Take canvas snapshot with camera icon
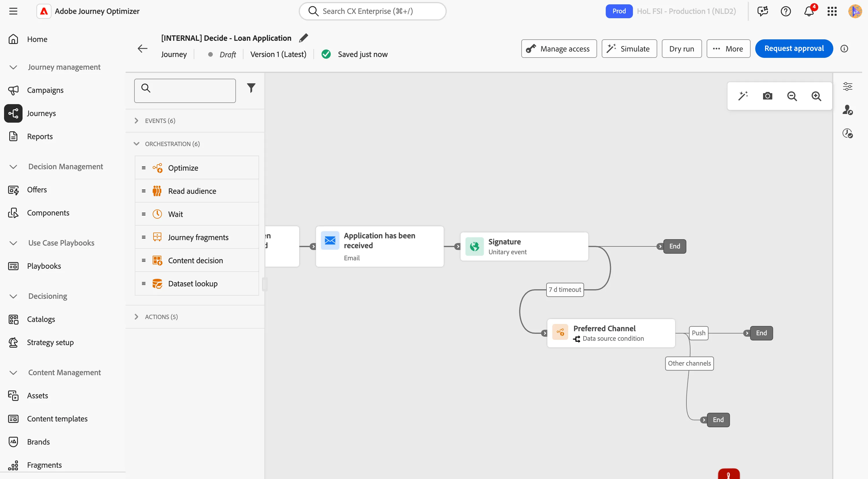This screenshot has width=868, height=479. (768, 96)
